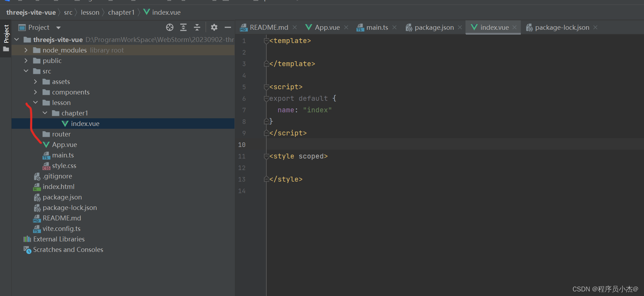Toggle the Project tool window side tab

pyautogui.click(x=6, y=38)
